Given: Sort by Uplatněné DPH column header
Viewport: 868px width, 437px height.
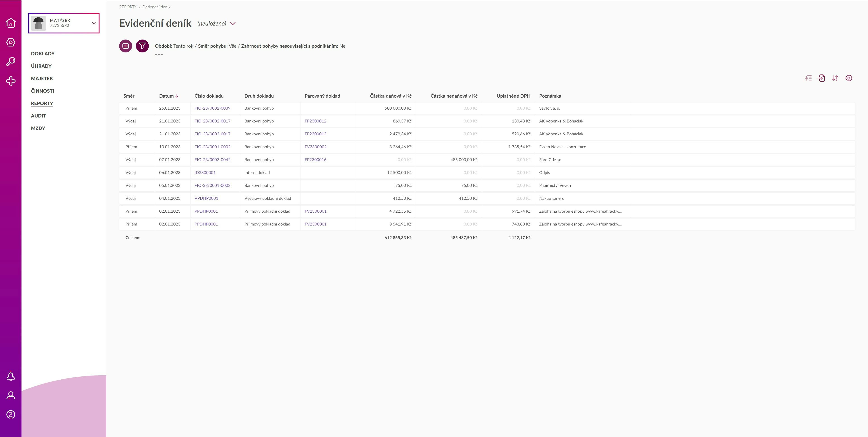Looking at the screenshot, I should [x=514, y=96].
